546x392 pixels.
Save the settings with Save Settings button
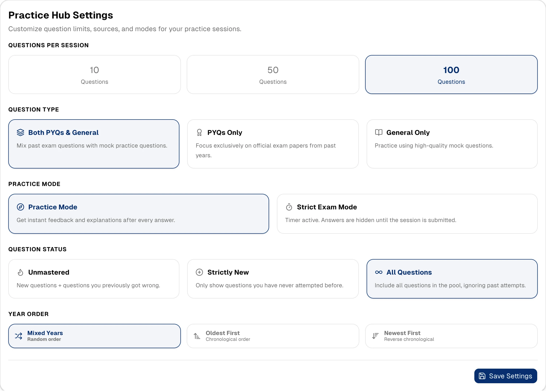point(506,376)
